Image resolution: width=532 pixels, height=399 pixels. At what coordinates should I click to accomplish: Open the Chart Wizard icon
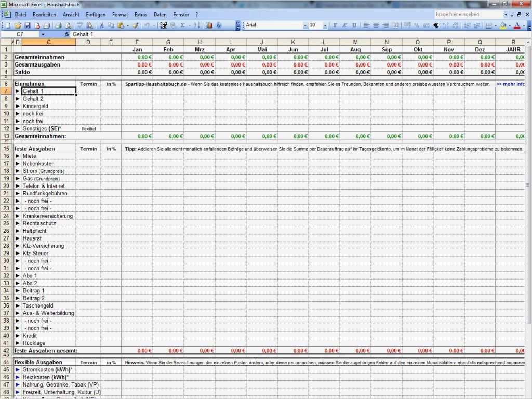click(209, 24)
